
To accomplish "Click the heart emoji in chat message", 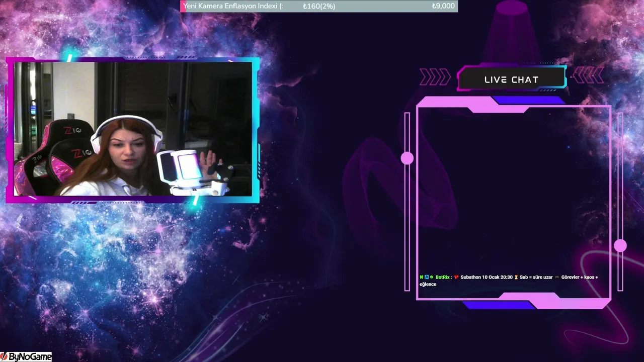I will click(456, 277).
